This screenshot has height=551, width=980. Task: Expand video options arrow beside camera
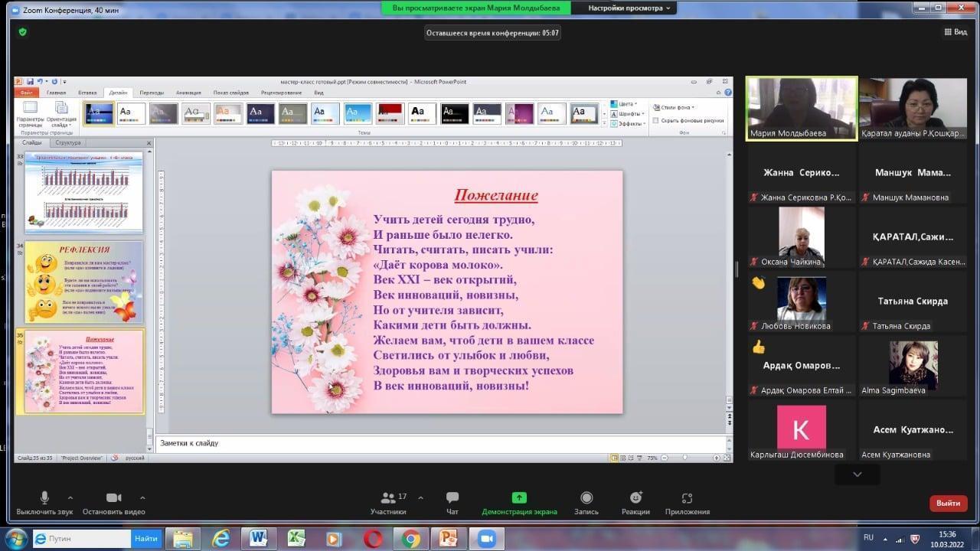[x=142, y=497]
